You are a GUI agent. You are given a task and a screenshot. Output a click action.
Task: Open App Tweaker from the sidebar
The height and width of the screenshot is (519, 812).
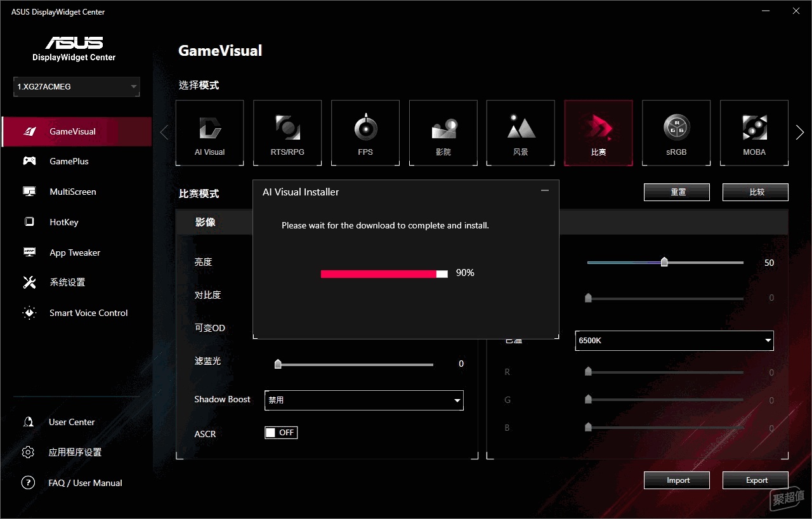pyautogui.click(x=75, y=253)
